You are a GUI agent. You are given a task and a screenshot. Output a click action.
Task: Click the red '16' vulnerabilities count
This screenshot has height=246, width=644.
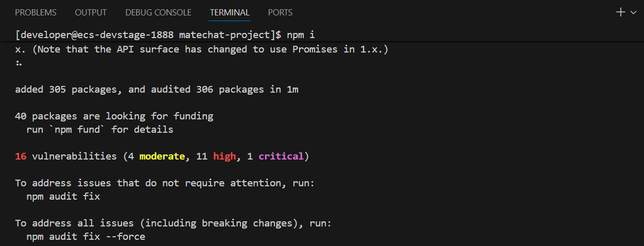coord(21,156)
